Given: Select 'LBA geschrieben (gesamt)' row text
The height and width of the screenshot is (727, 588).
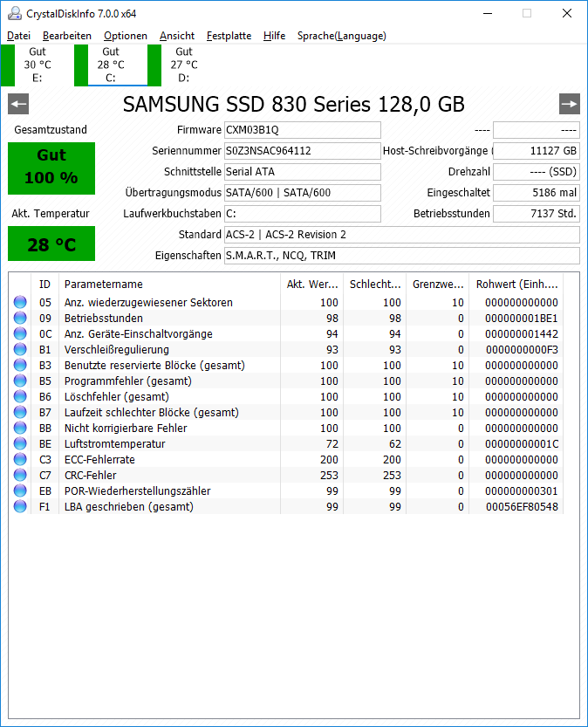Looking at the screenshot, I should pos(129,507).
